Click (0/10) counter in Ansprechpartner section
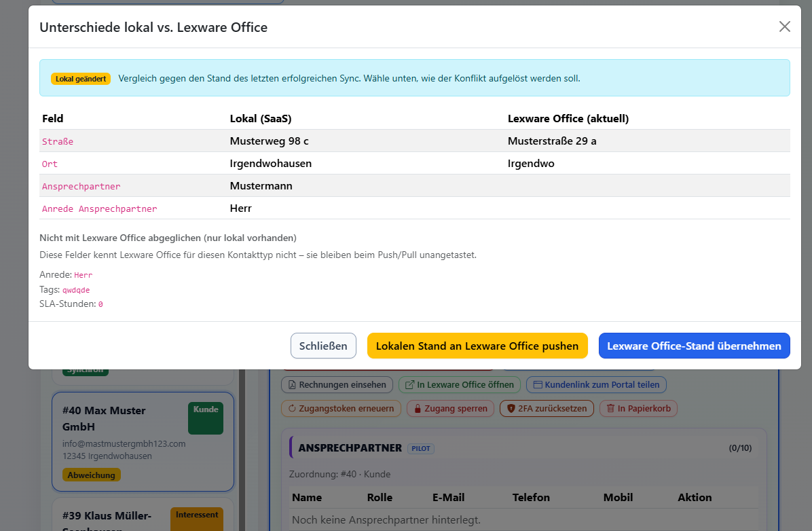This screenshot has height=531, width=812. point(740,448)
